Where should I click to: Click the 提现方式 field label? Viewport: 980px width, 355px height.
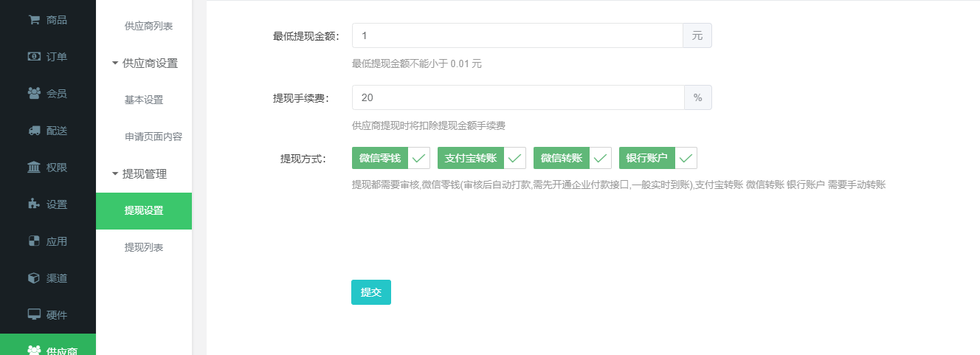pos(303,159)
